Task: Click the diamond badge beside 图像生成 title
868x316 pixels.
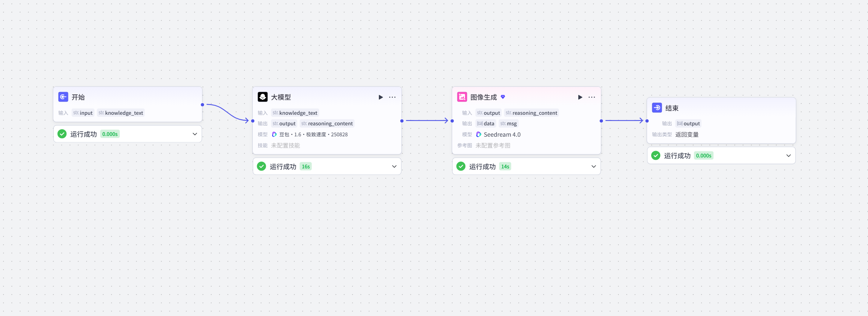Action: (503, 97)
